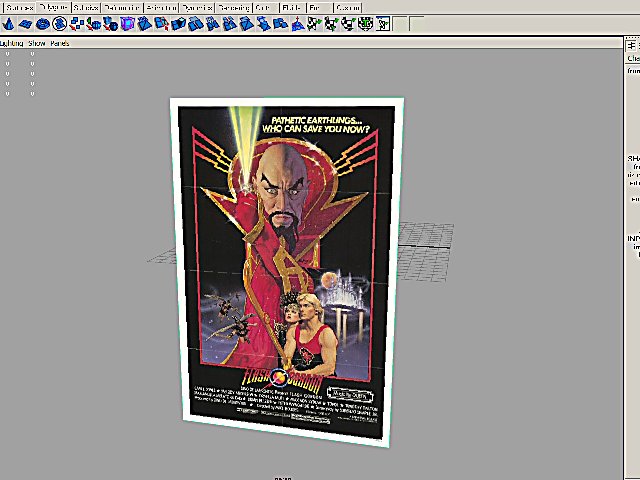Click the circled blue polygon shelf icon
The width and height of the screenshot is (640, 480).
60,24
